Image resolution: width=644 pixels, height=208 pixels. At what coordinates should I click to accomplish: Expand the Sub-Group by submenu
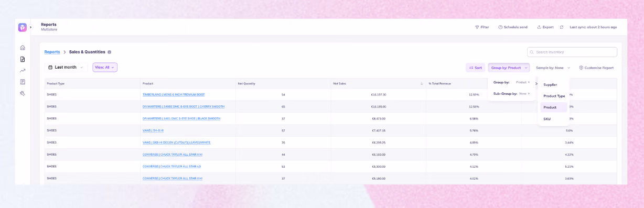pyautogui.click(x=511, y=93)
